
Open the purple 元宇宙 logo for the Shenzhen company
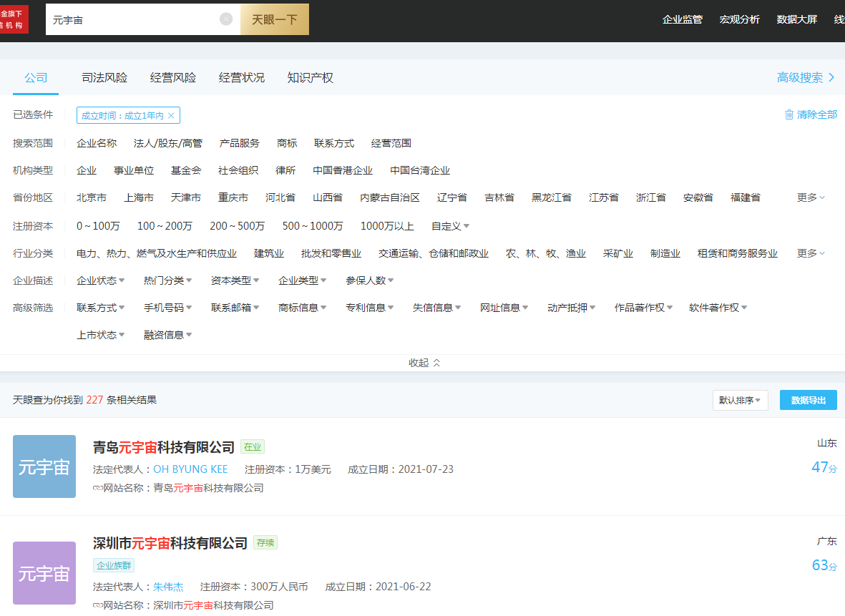[x=44, y=573]
